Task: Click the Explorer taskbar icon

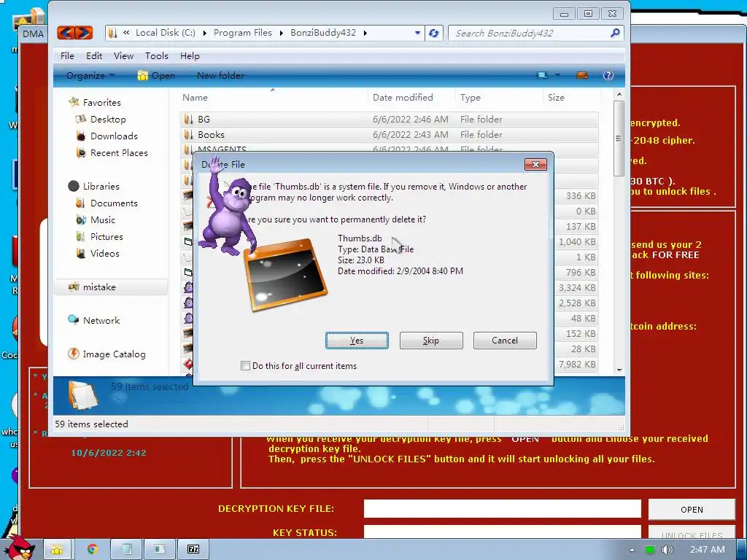Action: (57, 549)
